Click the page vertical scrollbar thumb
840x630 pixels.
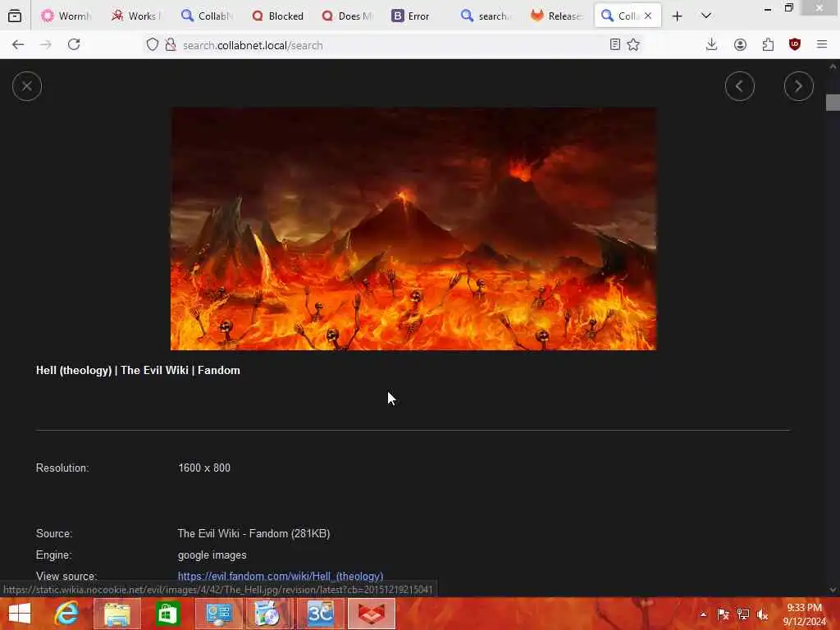tap(833, 103)
